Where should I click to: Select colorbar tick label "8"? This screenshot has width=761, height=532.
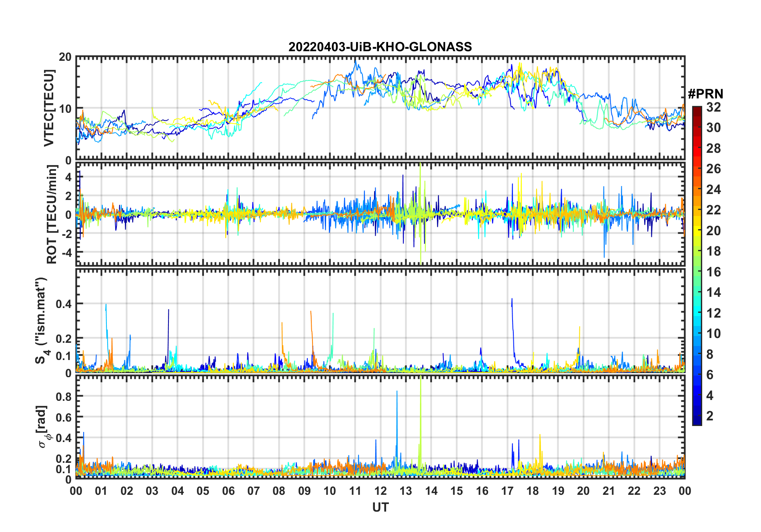pyautogui.click(x=710, y=354)
